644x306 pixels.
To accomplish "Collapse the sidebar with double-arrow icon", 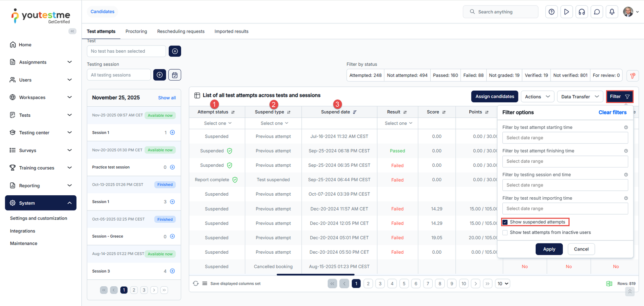I will [x=72, y=31].
